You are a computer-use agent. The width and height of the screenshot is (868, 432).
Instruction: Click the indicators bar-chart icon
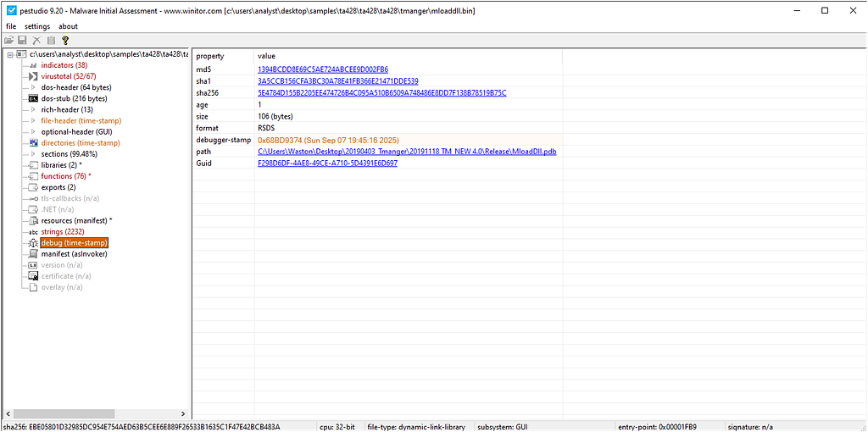tap(33, 65)
